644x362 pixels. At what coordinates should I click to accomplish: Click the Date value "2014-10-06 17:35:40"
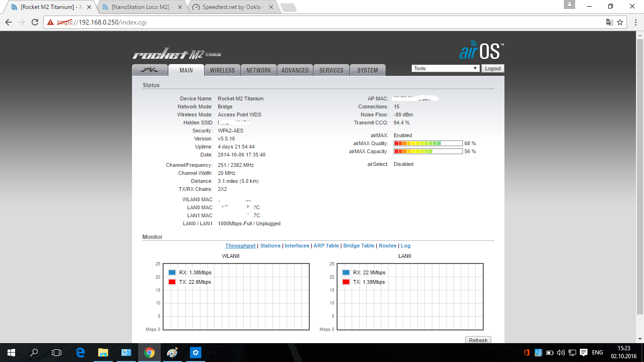click(241, 155)
